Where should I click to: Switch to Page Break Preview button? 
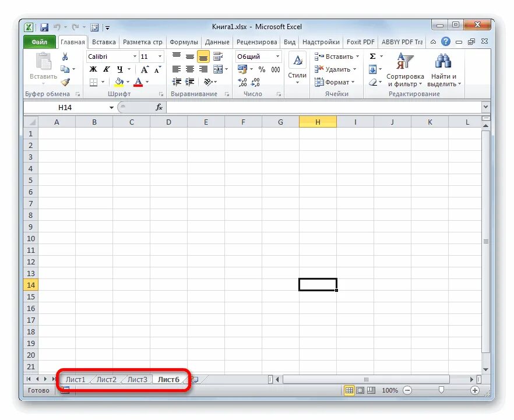pyautogui.click(x=371, y=390)
